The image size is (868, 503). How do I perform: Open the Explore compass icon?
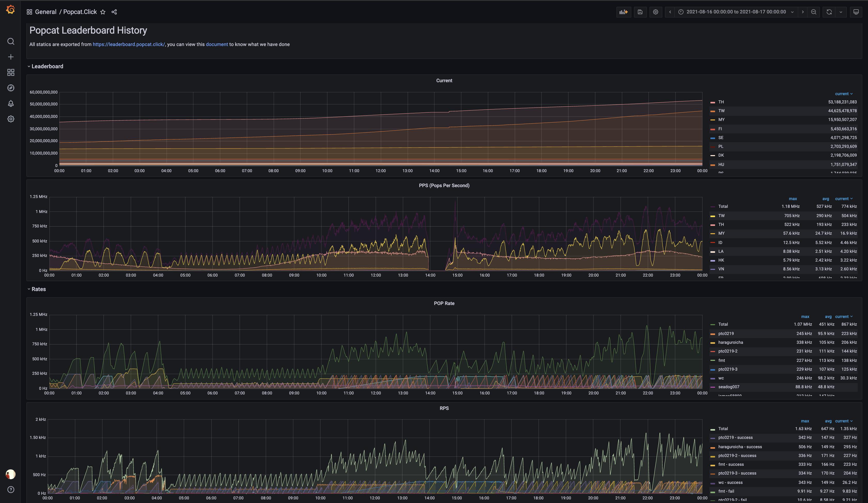(11, 88)
